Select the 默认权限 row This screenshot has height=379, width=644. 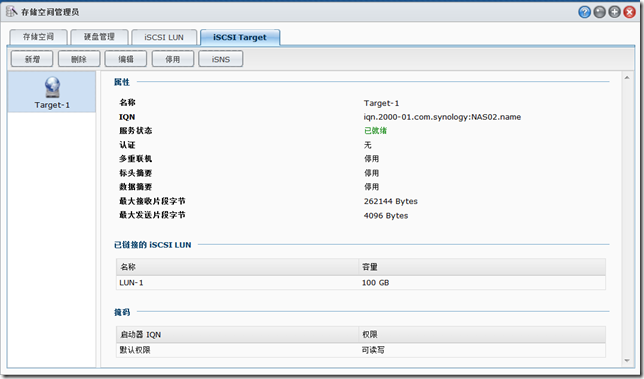(361, 350)
